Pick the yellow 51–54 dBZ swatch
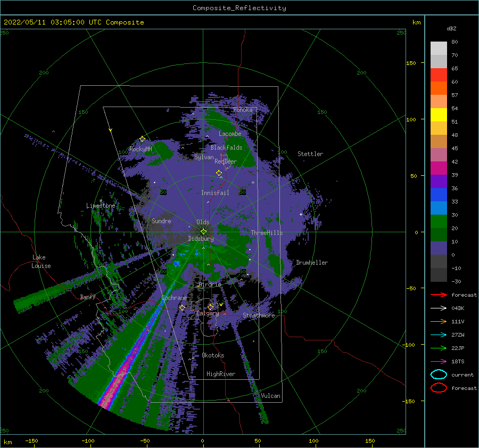Viewport: 479px width, 448px height. 439,115
